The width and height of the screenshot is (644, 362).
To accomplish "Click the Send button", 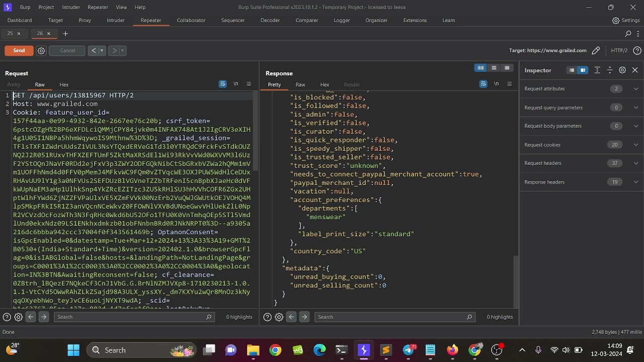I will tap(19, 50).
